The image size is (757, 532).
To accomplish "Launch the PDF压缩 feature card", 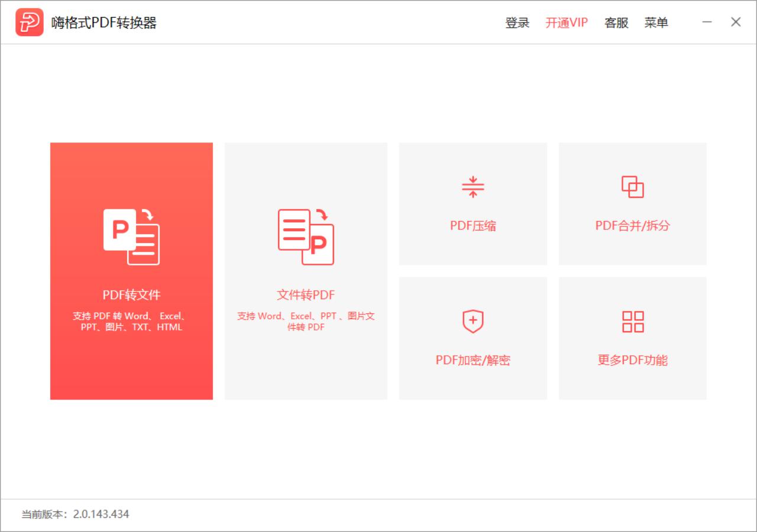I will pyautogui.click(x=473, y=203).
